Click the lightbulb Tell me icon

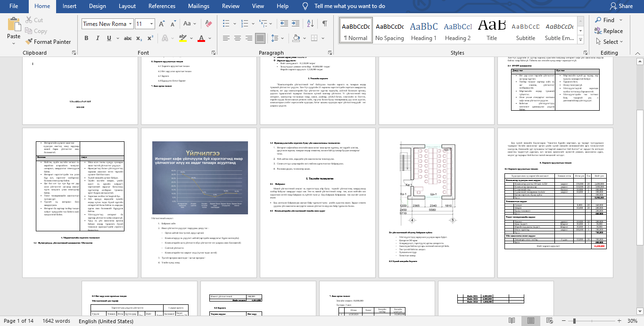(x=305, y=6)
